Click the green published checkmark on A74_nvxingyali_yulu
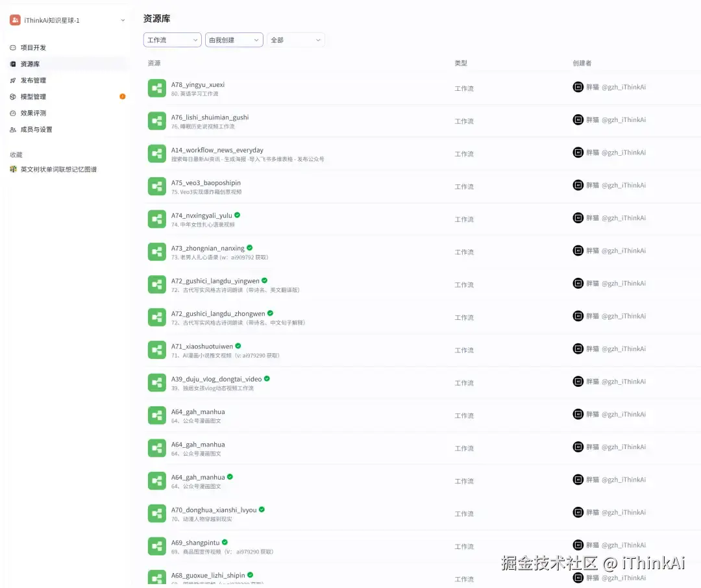 [238, 215]
